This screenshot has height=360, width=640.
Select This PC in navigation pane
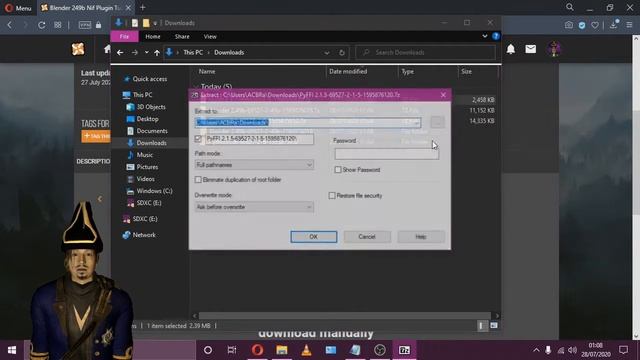point(142,95)
